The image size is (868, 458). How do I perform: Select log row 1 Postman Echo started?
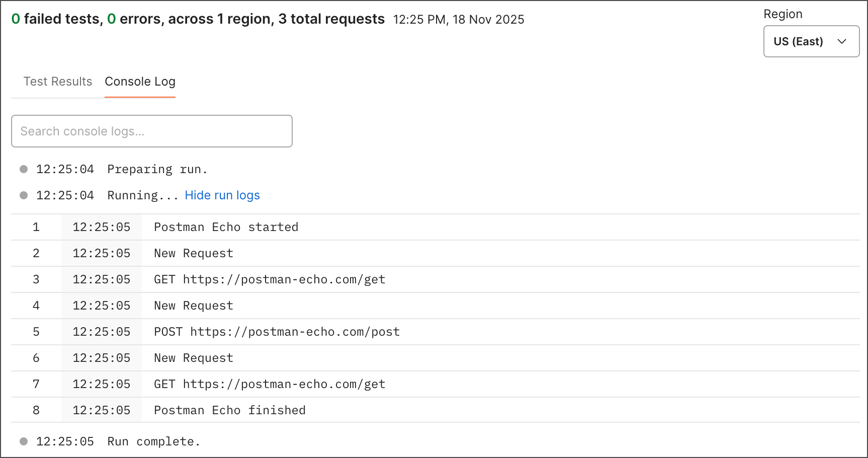point(226,227)
